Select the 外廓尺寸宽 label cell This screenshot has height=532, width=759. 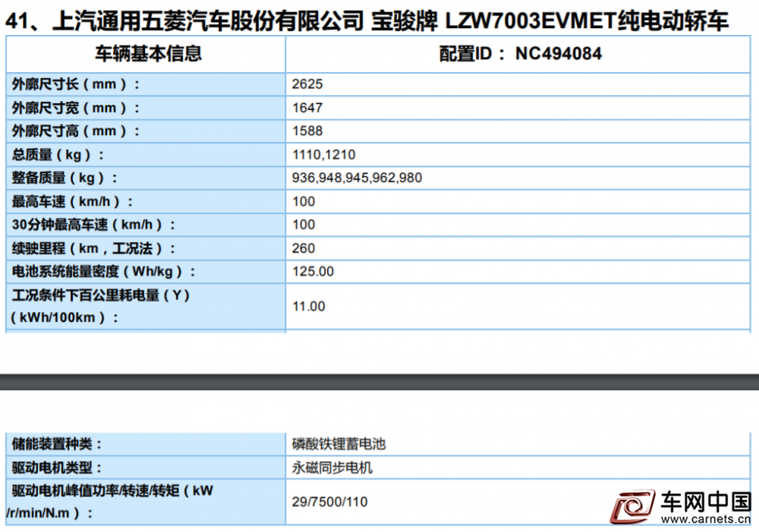[x=146, y=108]
